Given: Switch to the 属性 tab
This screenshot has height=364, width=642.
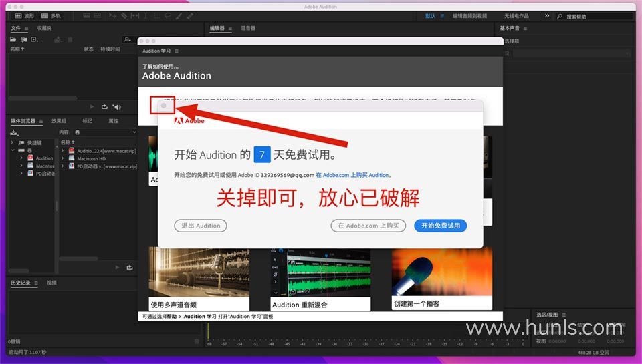Looking at the screenshot, I should coord(114,121).
